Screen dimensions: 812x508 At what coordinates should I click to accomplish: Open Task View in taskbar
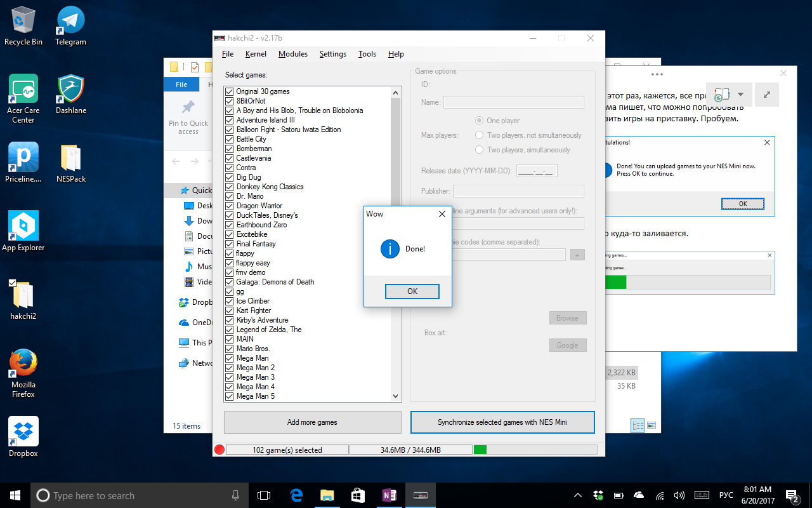pos(264,495)
